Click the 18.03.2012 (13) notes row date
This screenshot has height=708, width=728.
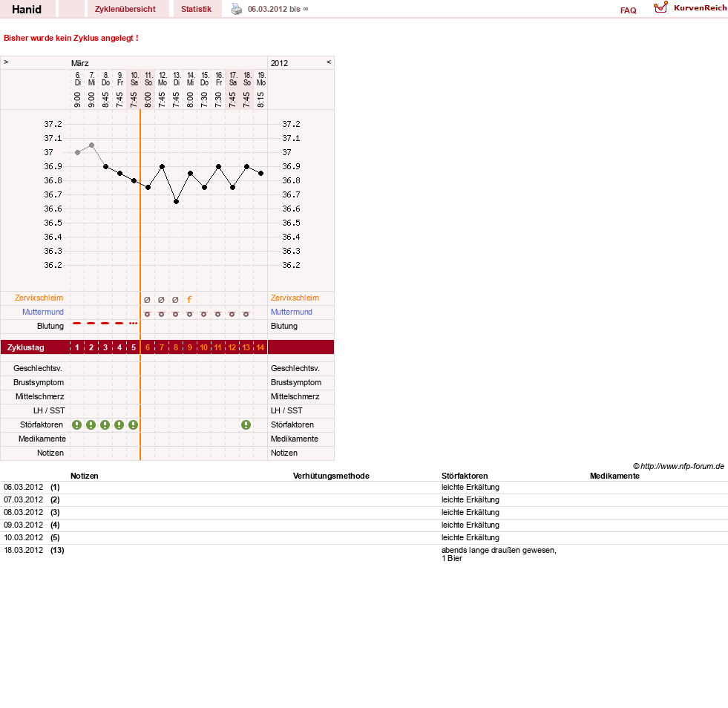tap(23, 550)
